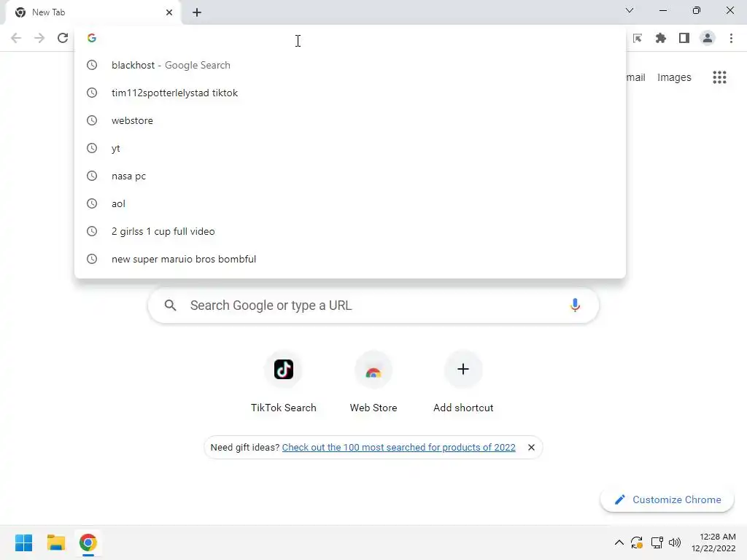Open the profile avatar icon
747x560 pixels.
click(708, 38)
